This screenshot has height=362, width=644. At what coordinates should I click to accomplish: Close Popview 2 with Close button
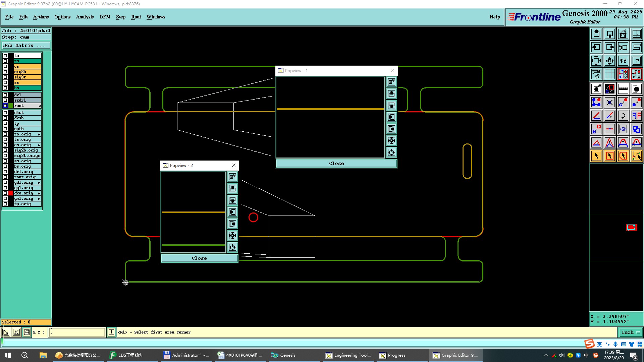click(199, 258)
